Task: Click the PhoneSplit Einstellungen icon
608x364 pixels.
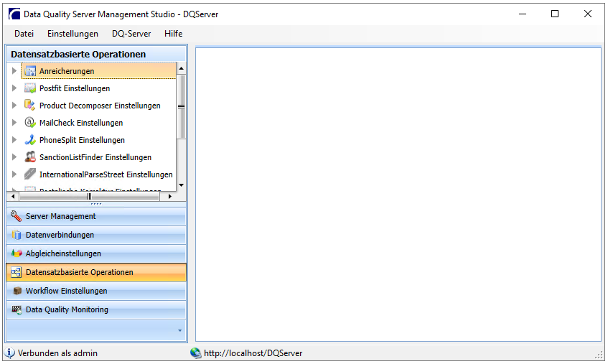Action: point(30,139)
